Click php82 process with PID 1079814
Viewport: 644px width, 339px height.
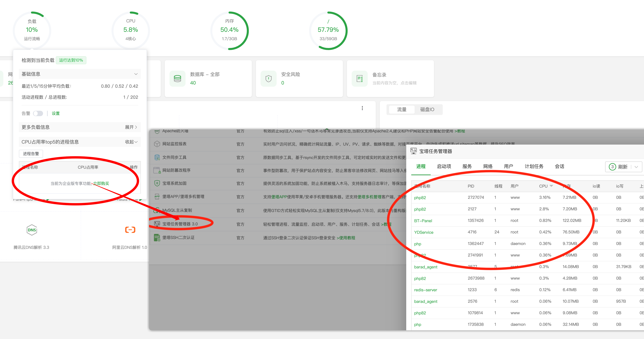420,313
